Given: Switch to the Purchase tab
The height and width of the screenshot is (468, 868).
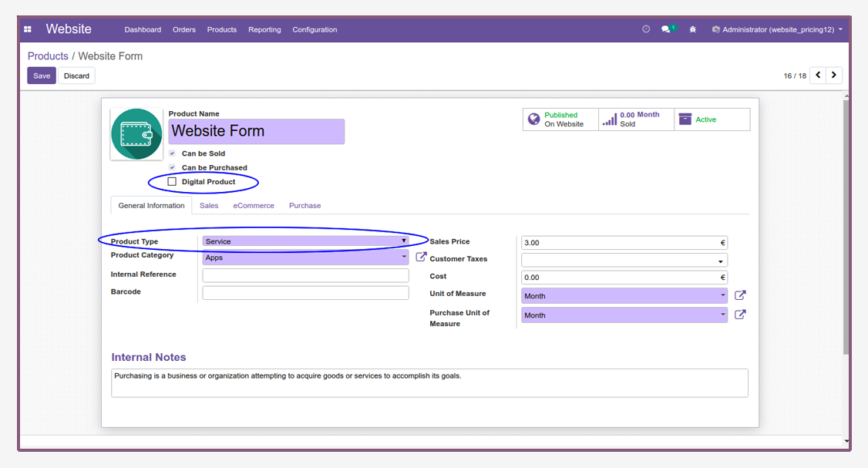Looking at the screenshot, I should coord(305,206).
